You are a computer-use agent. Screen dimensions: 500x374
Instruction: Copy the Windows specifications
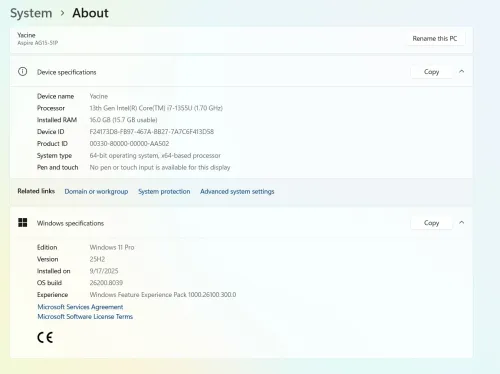432,223
